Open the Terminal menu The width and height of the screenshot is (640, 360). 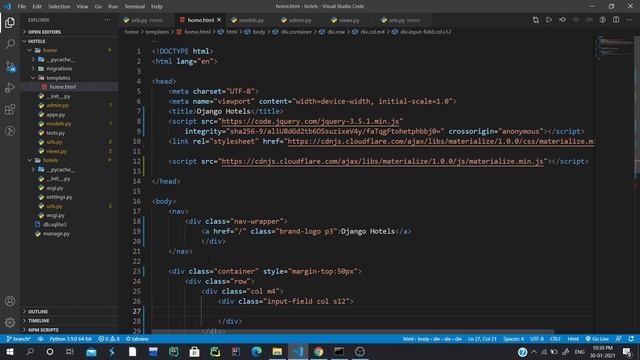(x=134, y=7)
